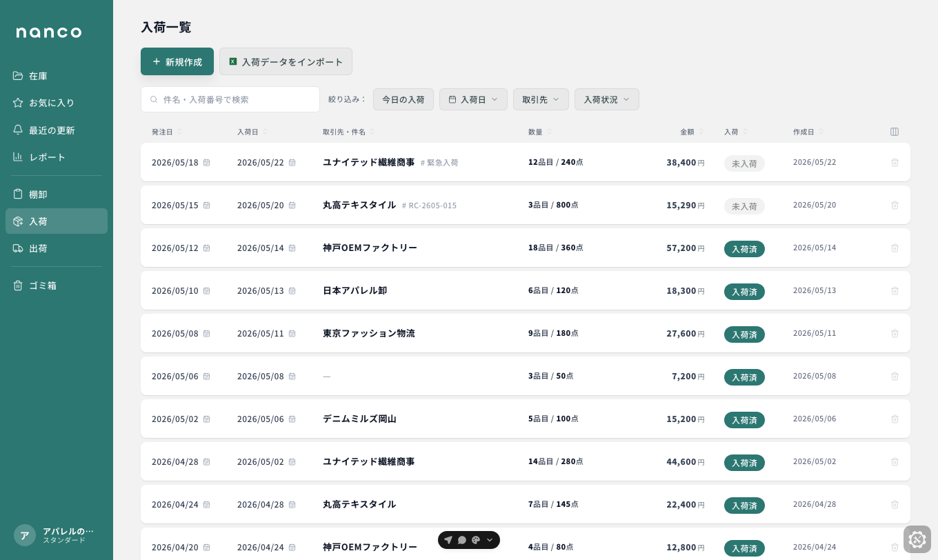Collapse the floating toolbar with chevron
The width and height of the screenshot is (938, 560).
click(x=490, y=540)
